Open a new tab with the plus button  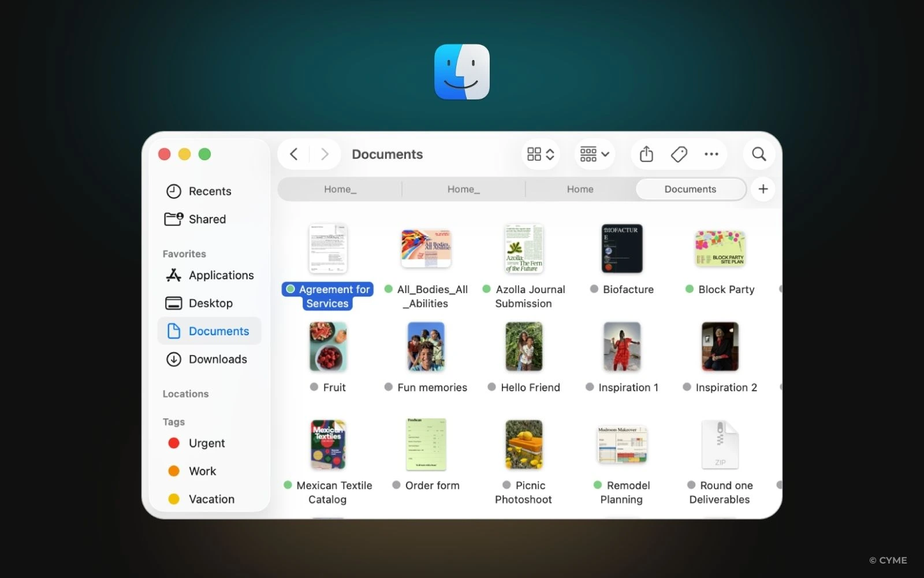click(x=763, y=189)
